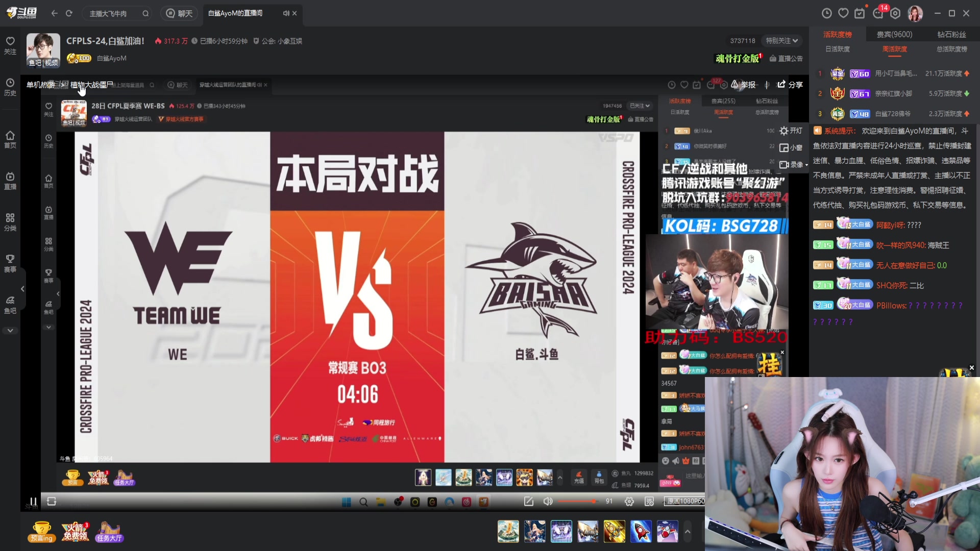Select 周活跃度 sub-tab
Image resolution: width=980 pixels, height=551 pixels.
point(895,49)
